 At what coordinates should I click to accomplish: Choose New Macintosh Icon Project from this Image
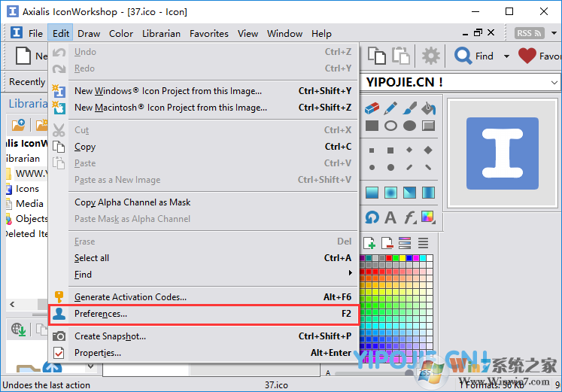(204, 108)
